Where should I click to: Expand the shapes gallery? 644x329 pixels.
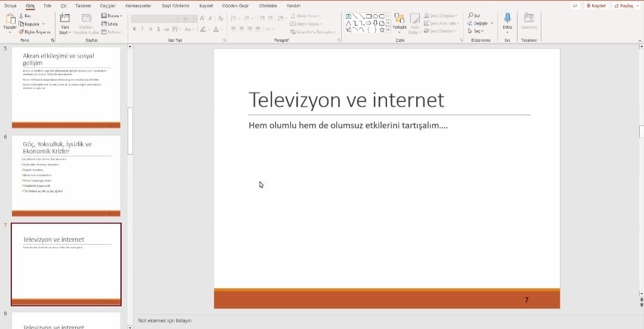(x=388, y=30)
